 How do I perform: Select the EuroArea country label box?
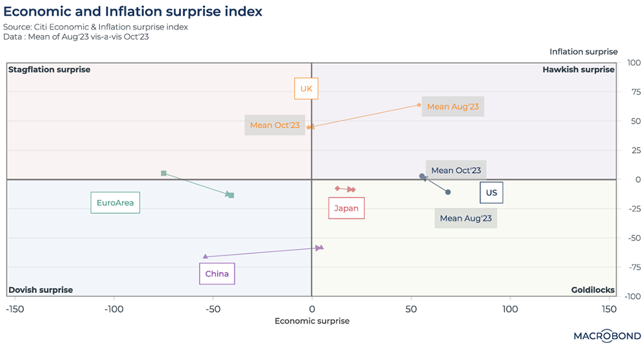(x=115, y=204)
